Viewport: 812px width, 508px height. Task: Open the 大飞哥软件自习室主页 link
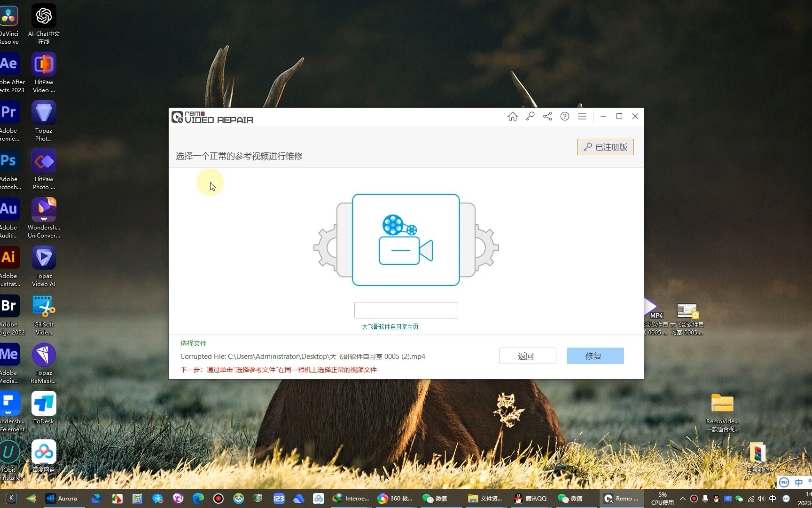coord(390,326)
